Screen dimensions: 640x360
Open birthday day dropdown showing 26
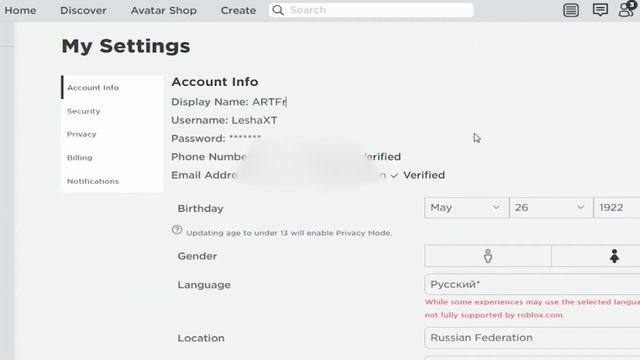(x=551, y=207)
